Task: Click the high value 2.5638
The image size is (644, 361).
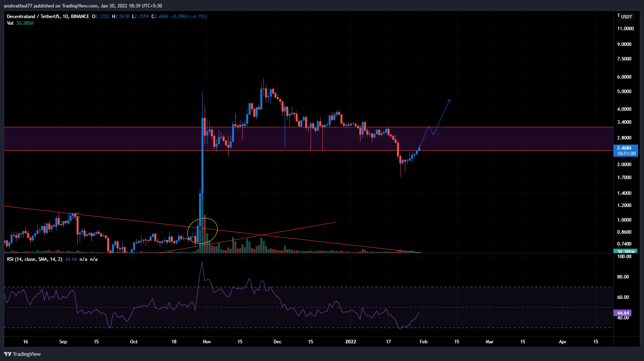Action: [x=122, y=16]
